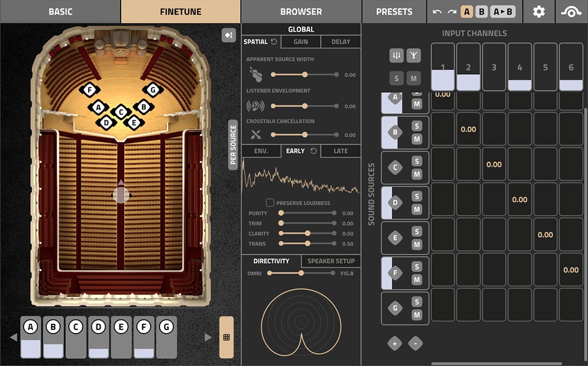Screen dimensions: 588x366
Task: Reset Spatial settings with circular arrow
Action: tap(274, 42)
